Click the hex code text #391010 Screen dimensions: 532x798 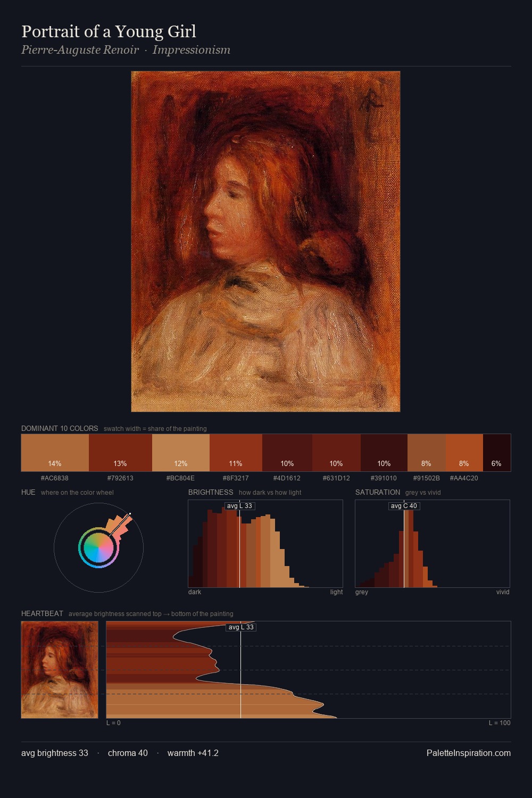(x=384, y=478)
